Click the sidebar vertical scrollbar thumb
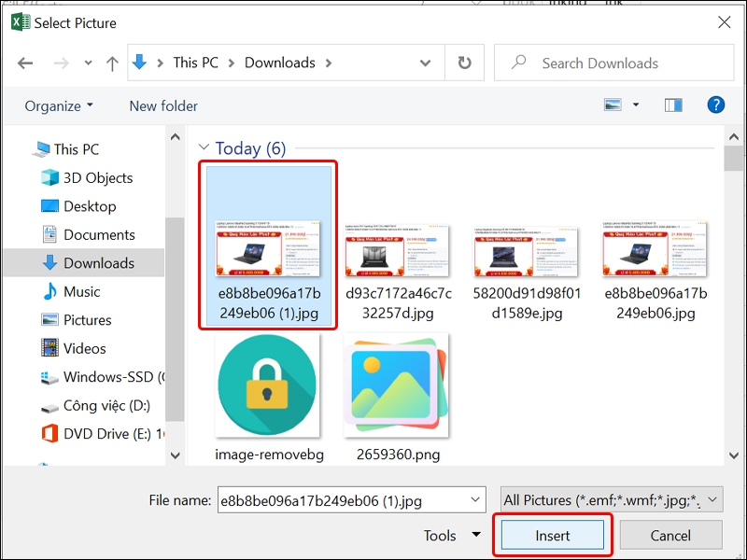This screenshot has height=560, width=747. (x=175, y=319)
